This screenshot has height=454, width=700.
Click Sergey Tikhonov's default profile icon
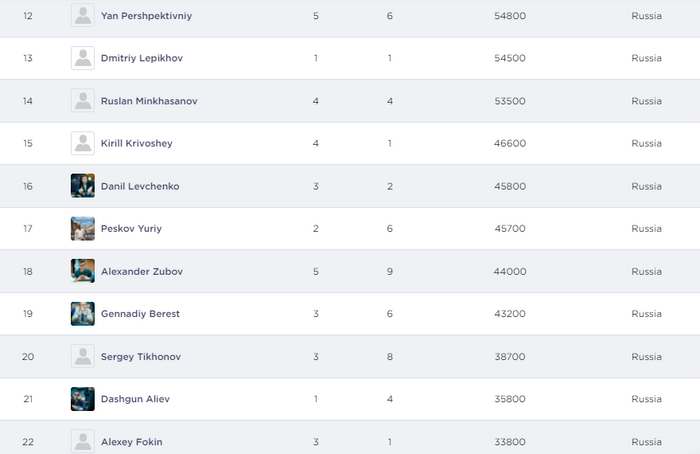(x=83, y=356)
